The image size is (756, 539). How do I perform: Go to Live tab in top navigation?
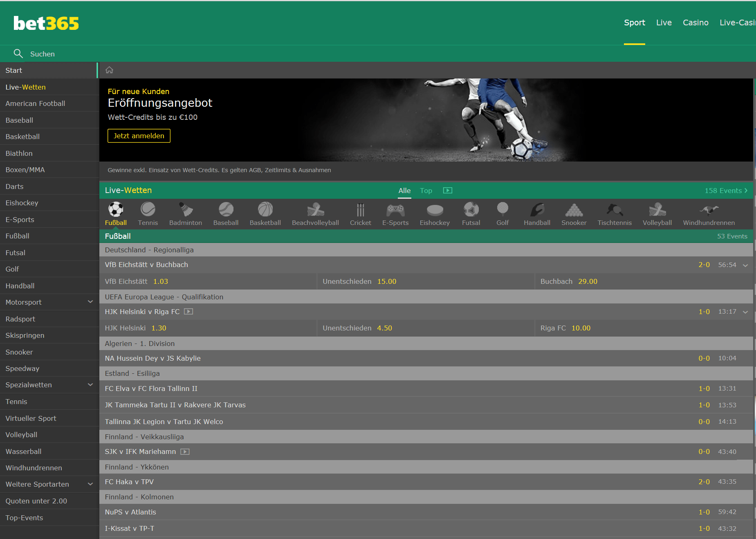point(664,22)
